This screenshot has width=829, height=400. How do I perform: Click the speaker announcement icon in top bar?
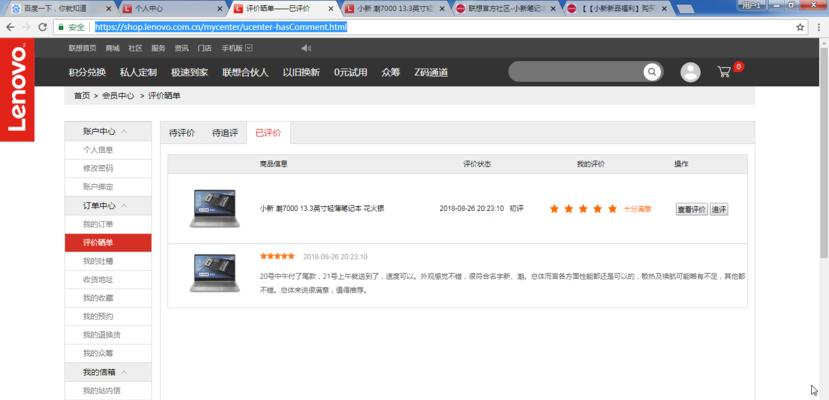pyautogui.click(x=306, y=48)
